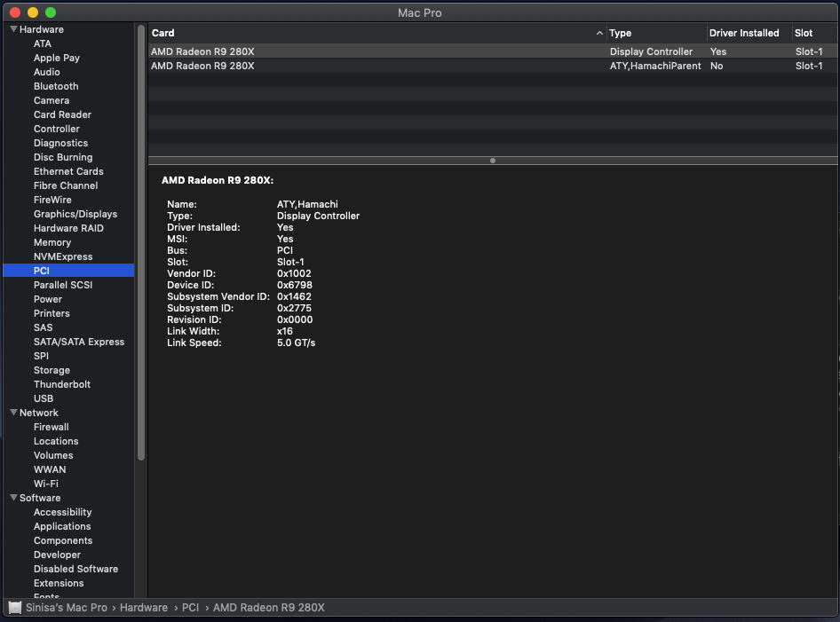Open SATA/SATA Express entry

pyautogui.click(x=79, y=342)
